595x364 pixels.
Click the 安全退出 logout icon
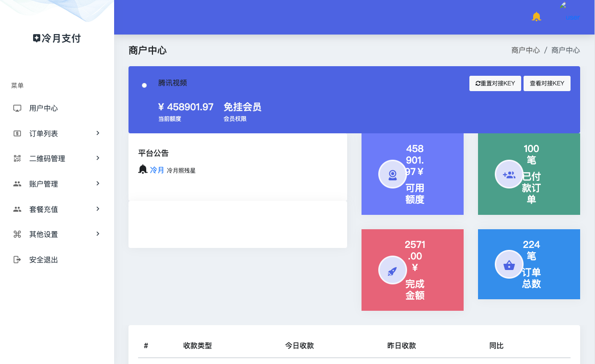17,260
